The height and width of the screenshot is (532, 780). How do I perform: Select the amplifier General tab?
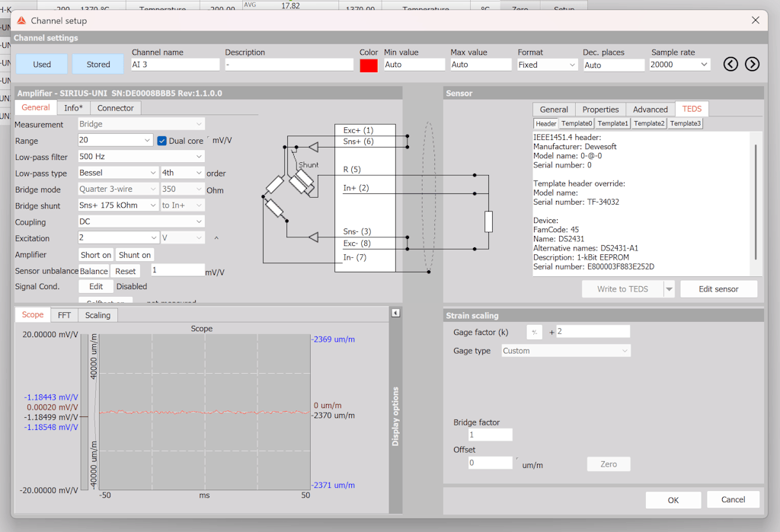[x=35, y=107]
